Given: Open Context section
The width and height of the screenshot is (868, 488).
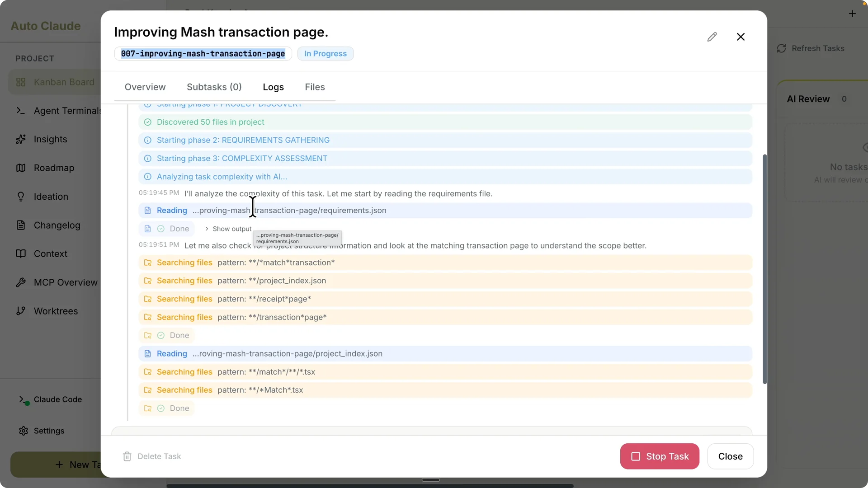Looking at the screenshot, I should pyautogui.click(x=50, y=253).
